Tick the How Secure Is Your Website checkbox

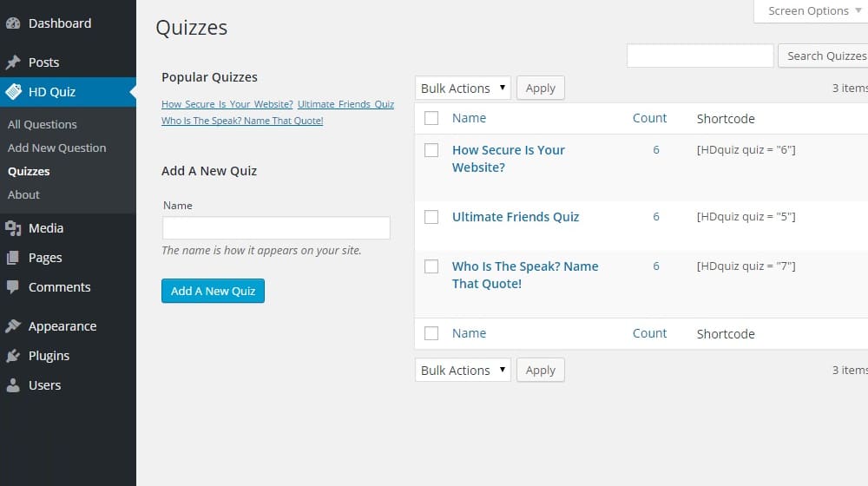431,150
